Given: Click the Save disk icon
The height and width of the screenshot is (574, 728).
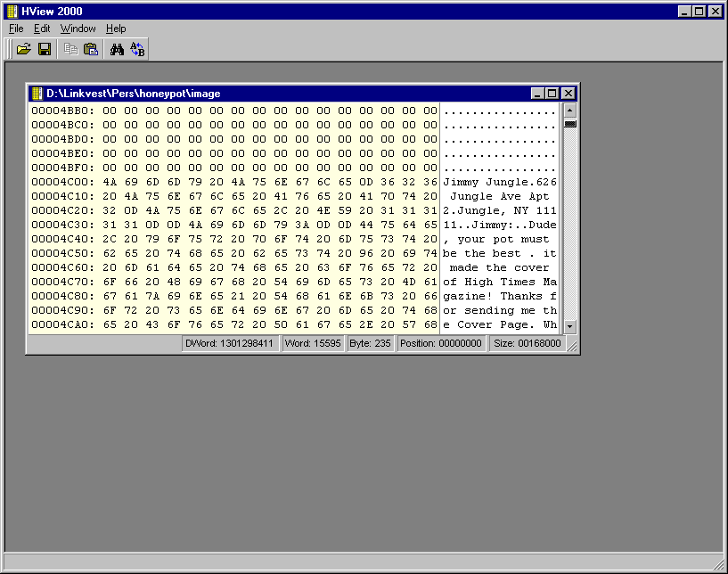Looking at the screenshot, I should click(x=45, y=49).
